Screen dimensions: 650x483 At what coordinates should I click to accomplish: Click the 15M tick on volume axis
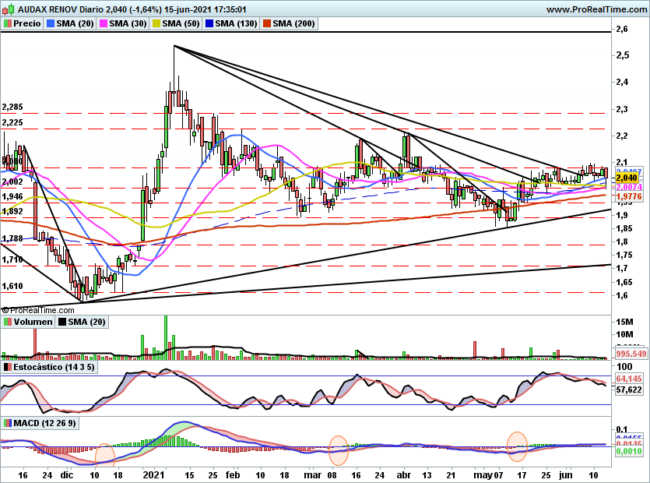pyautogui.click(x=624, y=322)
